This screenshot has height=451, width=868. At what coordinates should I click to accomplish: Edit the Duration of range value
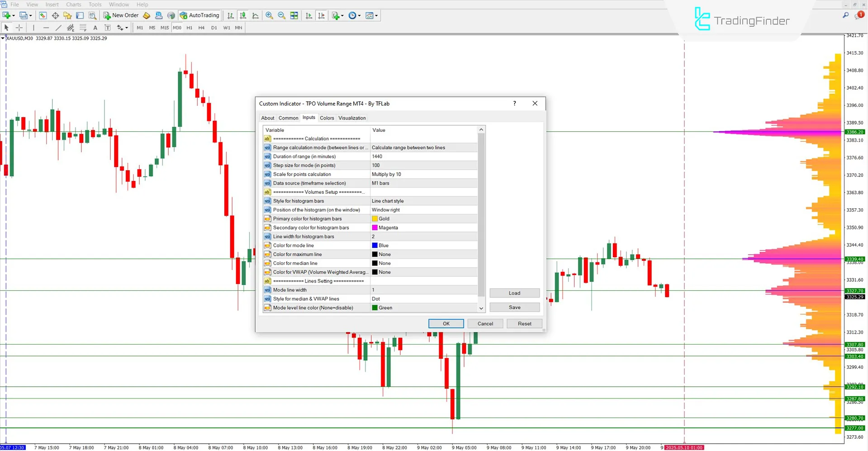click(423, 156)
